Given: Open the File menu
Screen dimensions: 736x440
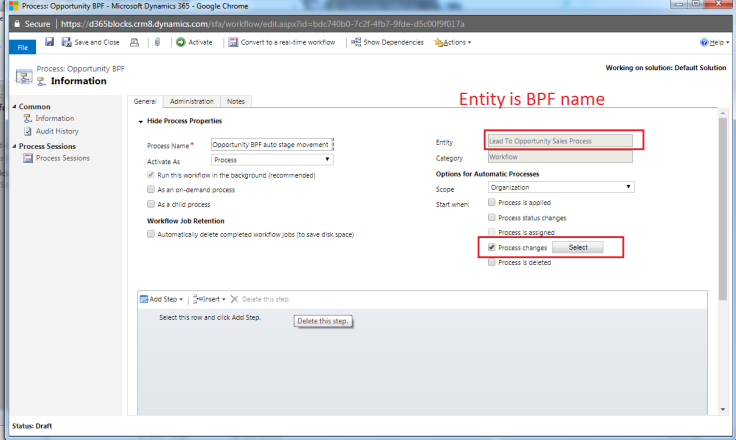Looking at the screenshot, I should point(23,47).
